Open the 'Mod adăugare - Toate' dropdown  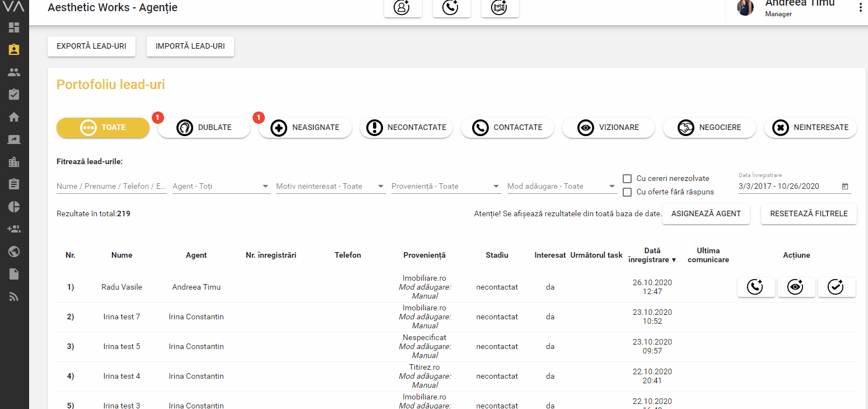(x=561, y=186)
